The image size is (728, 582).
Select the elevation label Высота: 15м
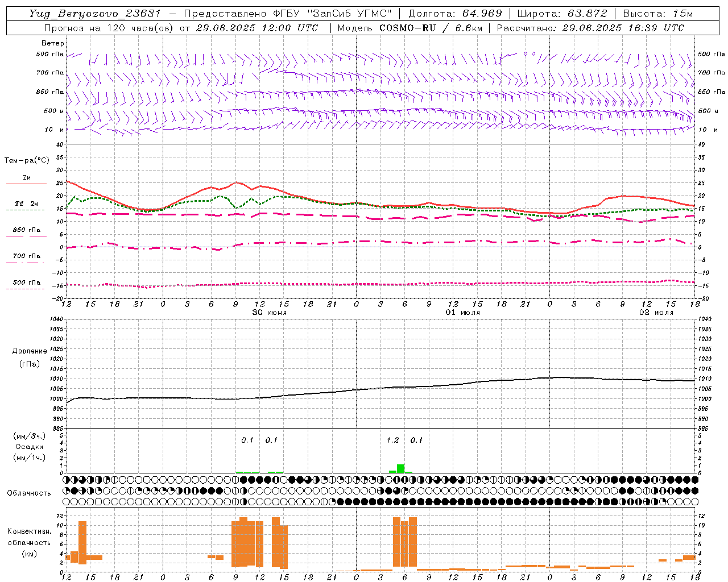click(x=657, y=14)
